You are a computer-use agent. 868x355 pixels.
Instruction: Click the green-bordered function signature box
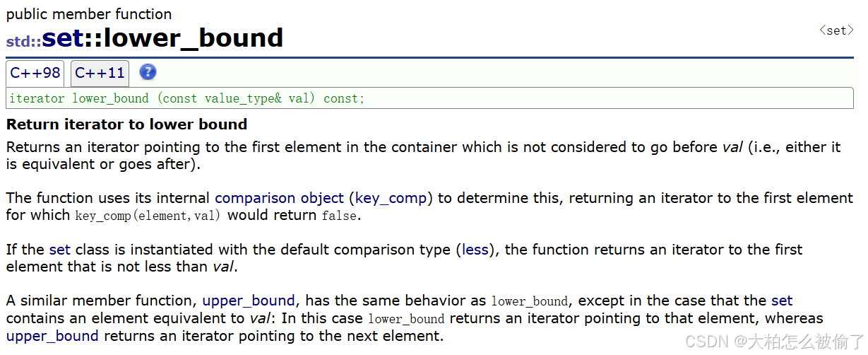(x=429, y=98)
